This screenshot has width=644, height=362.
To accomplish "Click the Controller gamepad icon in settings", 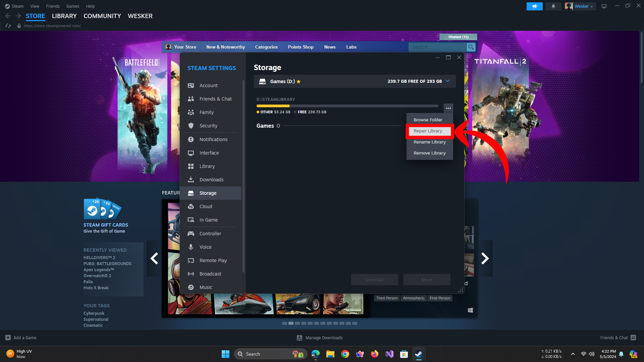I will (191, 234).
